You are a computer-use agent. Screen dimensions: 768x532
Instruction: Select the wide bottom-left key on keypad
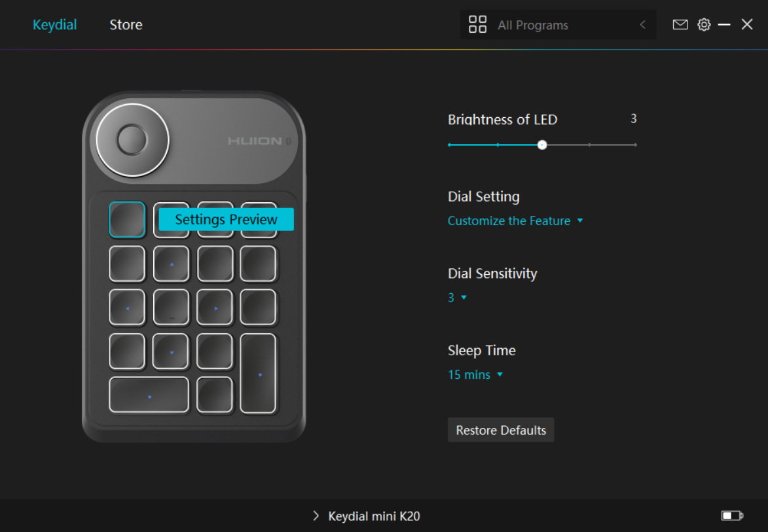pyautogui.click(x=149, y=395)
